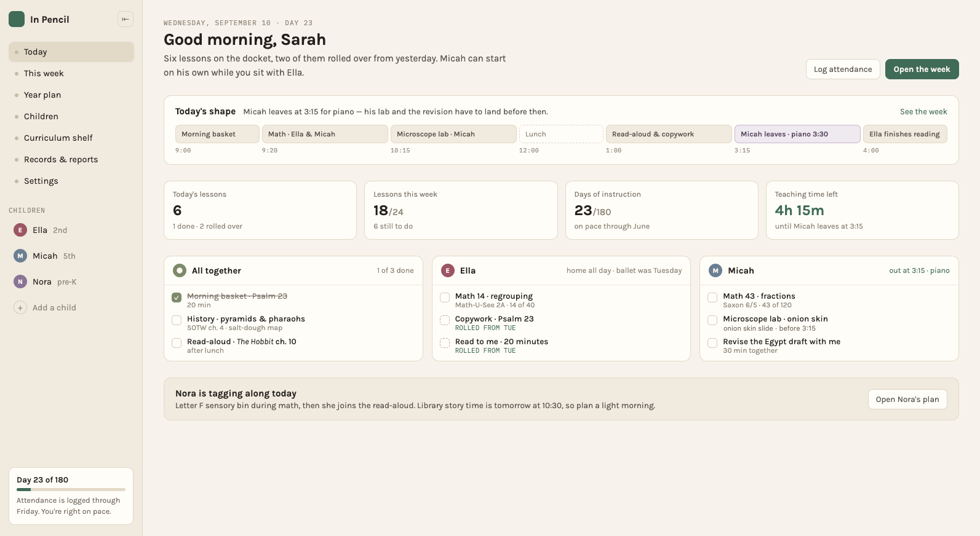The width and height of the screenshot is (980, 536).
Task: Check off Read-aloud The Hobbit ch. 10
Action: pyautogui.click(x=177, y=343)
